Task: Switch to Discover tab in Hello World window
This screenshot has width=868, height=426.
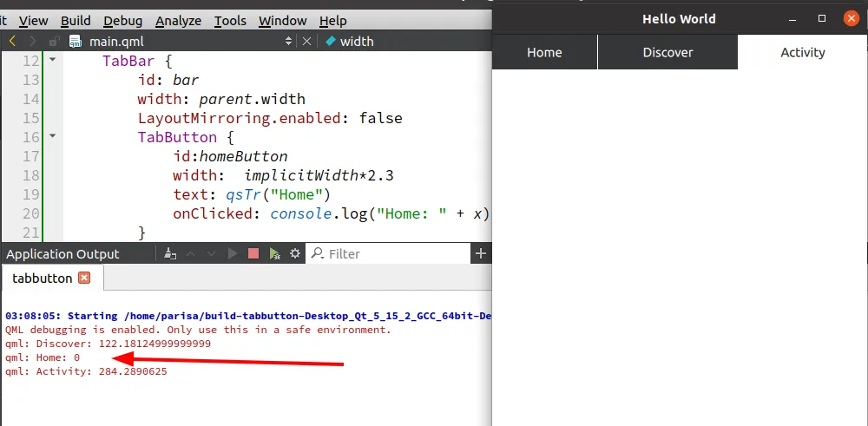Action: (667, 53)
